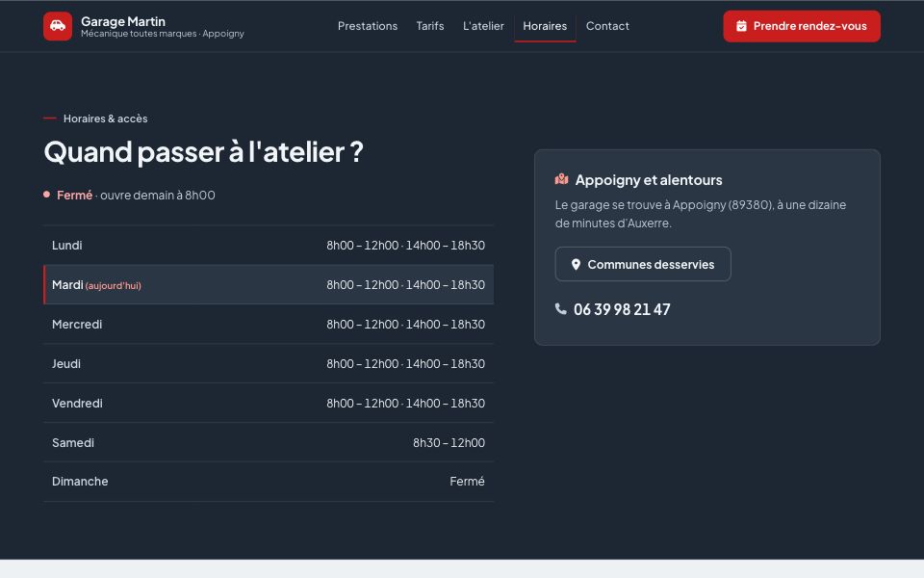The width and height of the screenshot is (924, 578).
Task: Open the Communes desservies button
Action: coord(643,264)
